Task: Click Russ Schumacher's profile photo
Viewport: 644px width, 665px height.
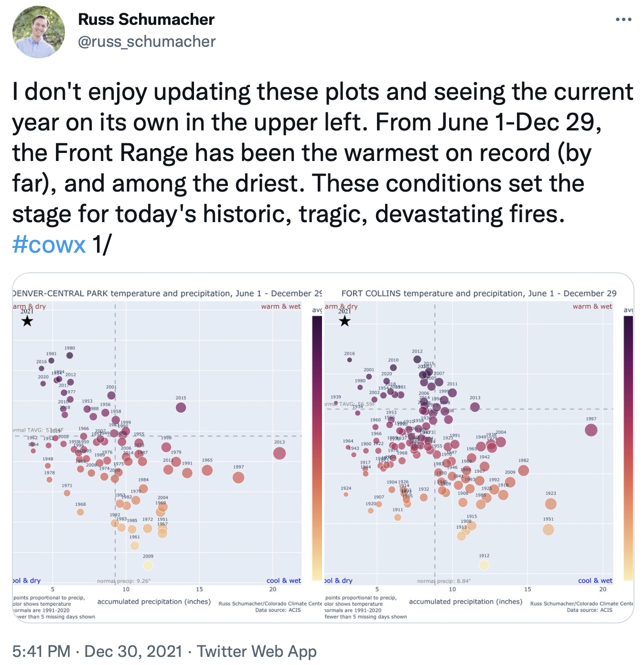Action: 39,32
